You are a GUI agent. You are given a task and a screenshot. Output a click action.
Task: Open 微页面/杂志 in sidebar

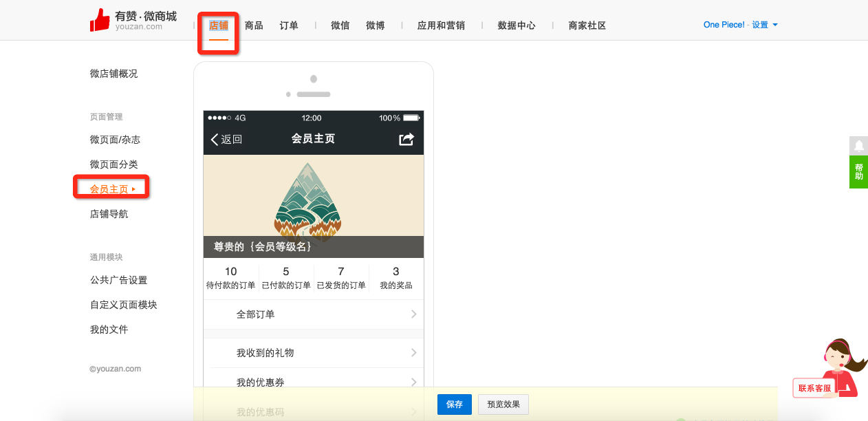tap(115, 140)
